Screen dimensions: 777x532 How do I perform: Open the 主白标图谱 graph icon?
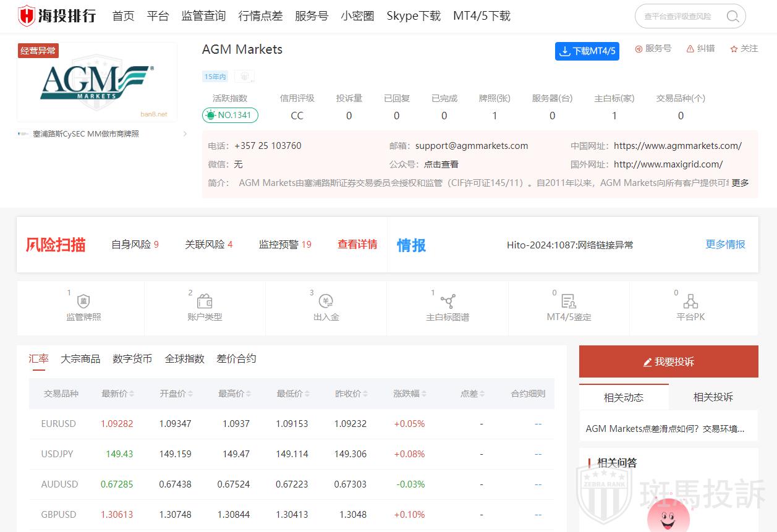pyautogui.click(x=448, y=302)
